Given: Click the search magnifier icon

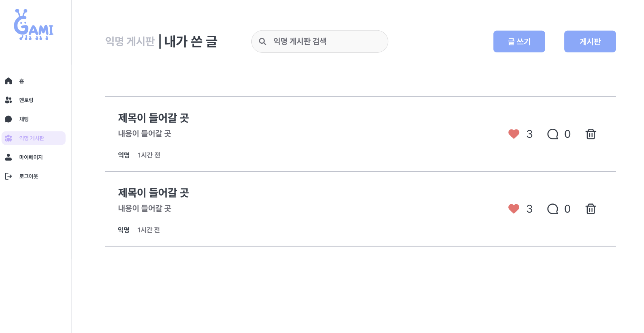Looking at the screenshot, I should coord(262,41).
